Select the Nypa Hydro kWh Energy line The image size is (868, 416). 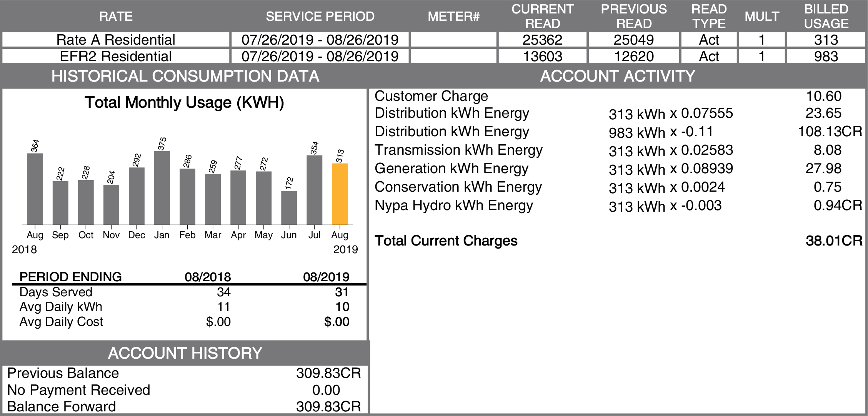point(453,205)
